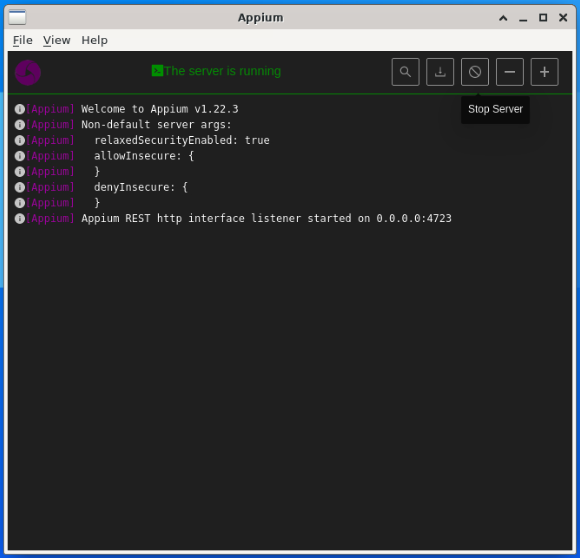Click the green terminal icon beside server status
The width and height of the screenshot is (580, 558).
click(x=157, y=71)
